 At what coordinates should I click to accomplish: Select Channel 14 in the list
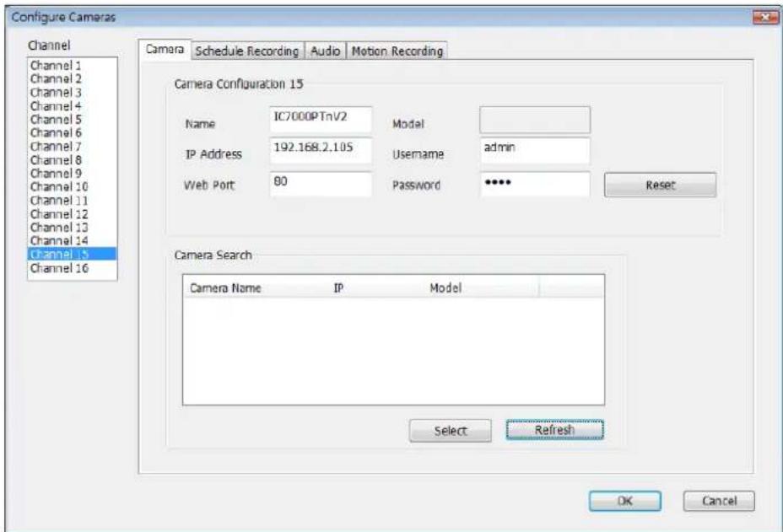click(72, 240)
